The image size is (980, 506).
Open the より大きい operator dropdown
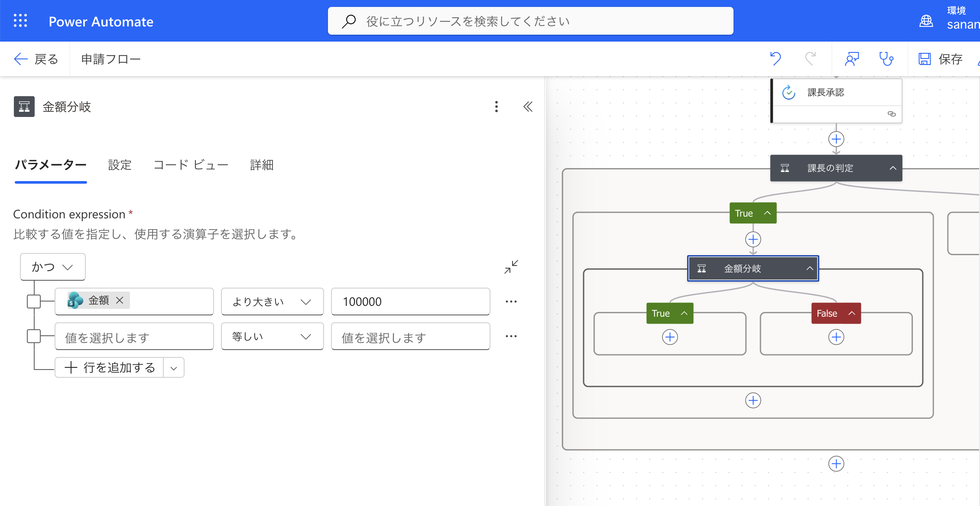tap(272, 302)
